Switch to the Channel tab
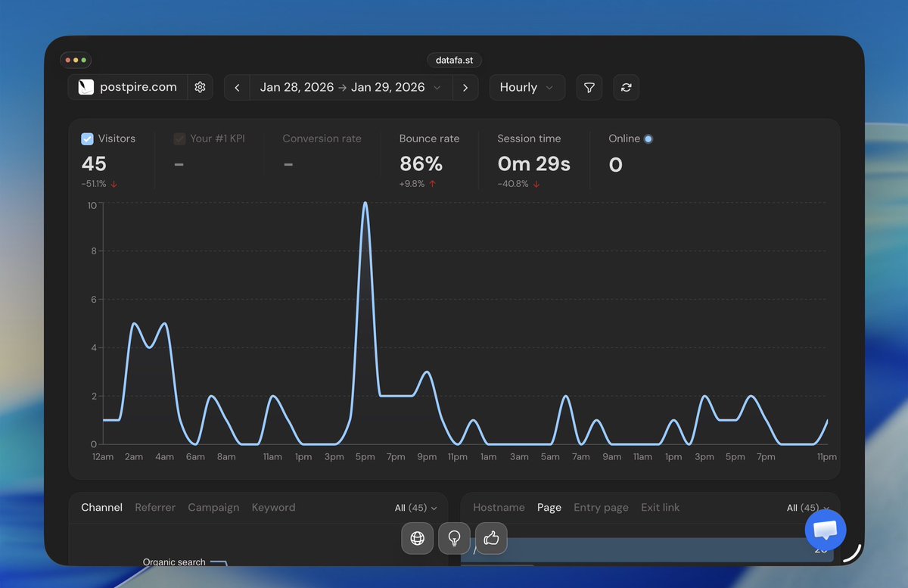This screenshot has height=588, width=908. 101,507
